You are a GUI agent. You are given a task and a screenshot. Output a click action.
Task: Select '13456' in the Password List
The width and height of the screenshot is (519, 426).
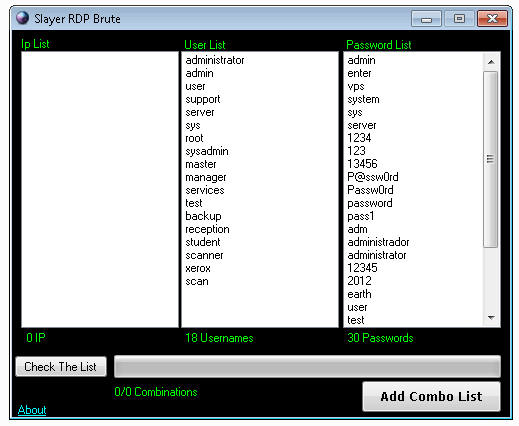pyautogui.click(x=362, y=164)
